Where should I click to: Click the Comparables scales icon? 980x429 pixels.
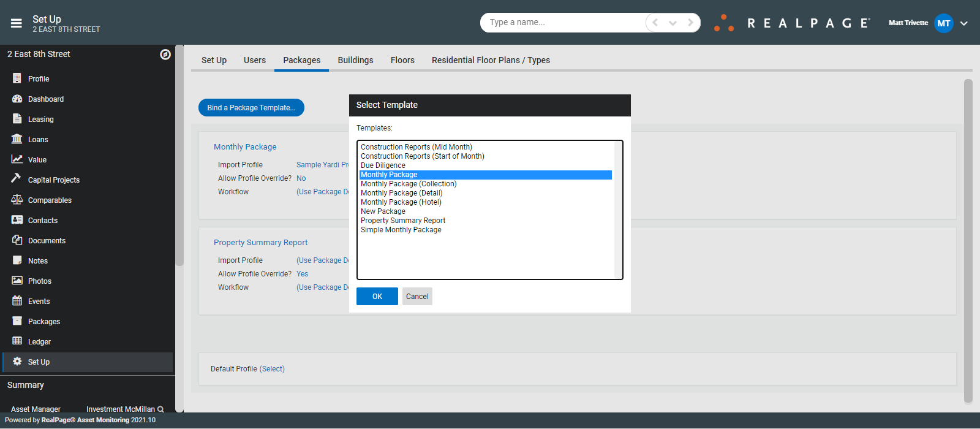click(x=17, y=200)
